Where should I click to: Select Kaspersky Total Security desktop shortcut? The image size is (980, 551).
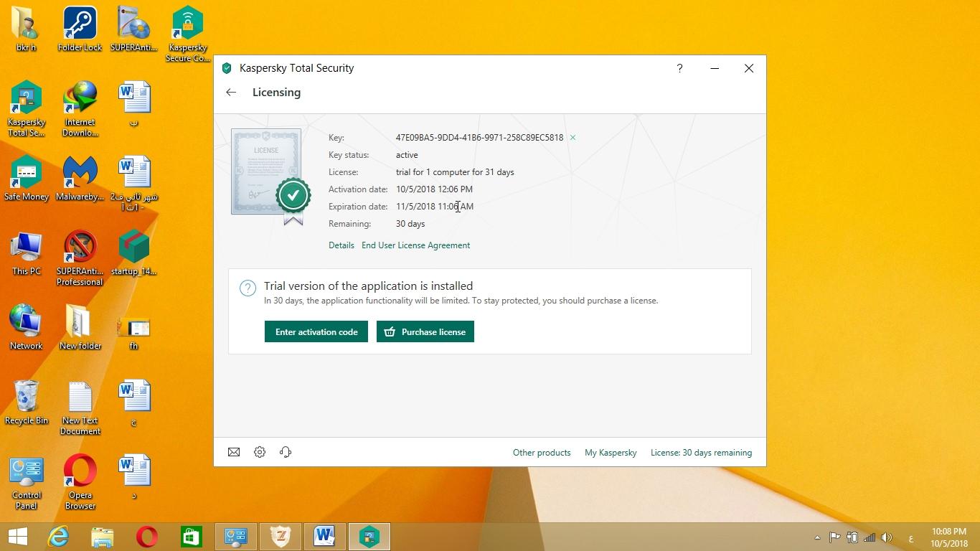point(27,109)
